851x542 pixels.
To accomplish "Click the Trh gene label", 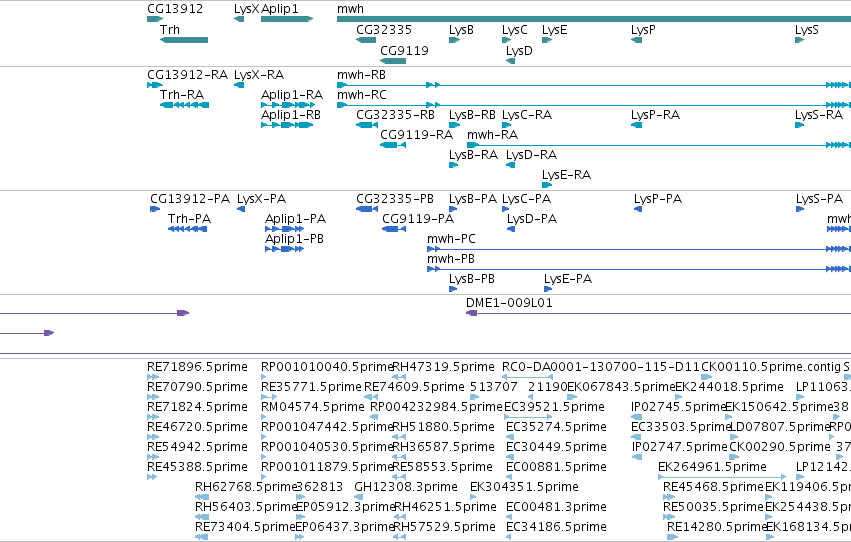I will click(169, 30).
